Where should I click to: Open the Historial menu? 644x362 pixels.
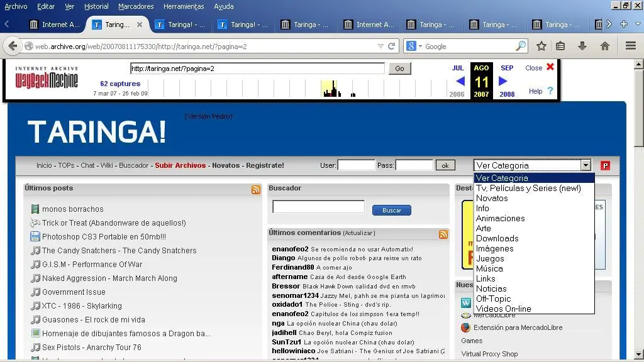click(96, 6)
